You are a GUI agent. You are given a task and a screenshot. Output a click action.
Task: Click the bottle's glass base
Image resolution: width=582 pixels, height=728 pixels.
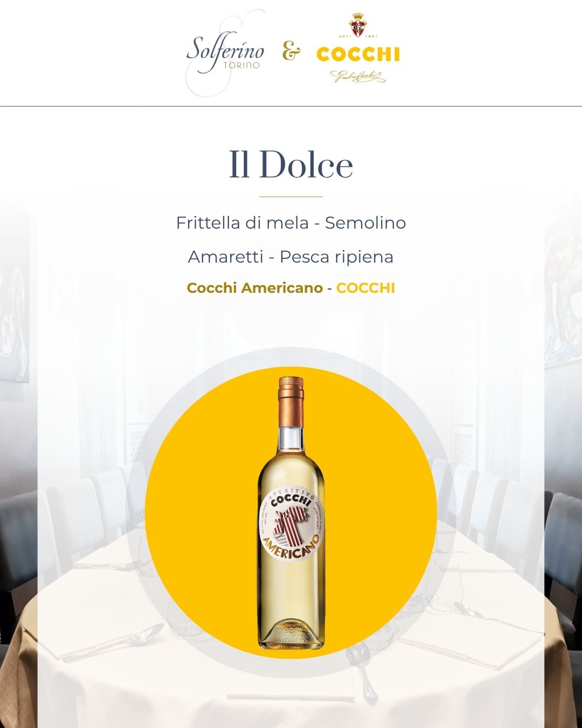[291, 634]
